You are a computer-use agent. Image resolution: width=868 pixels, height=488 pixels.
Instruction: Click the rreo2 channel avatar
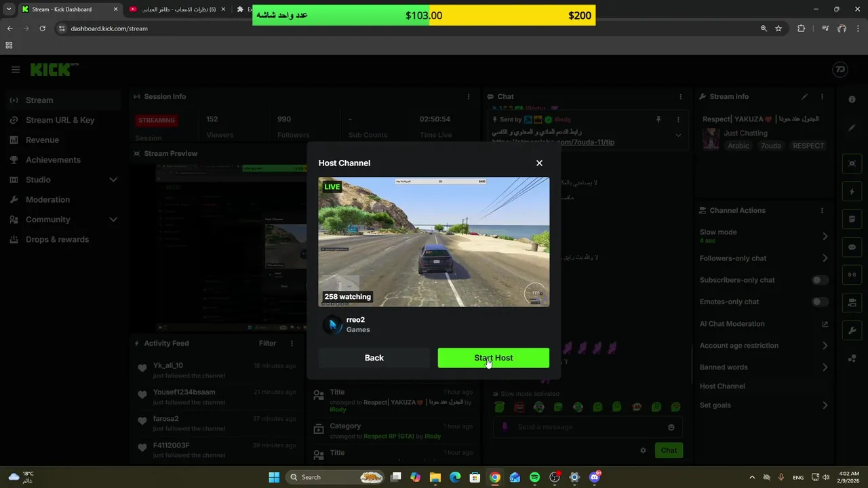click(332, 325)
